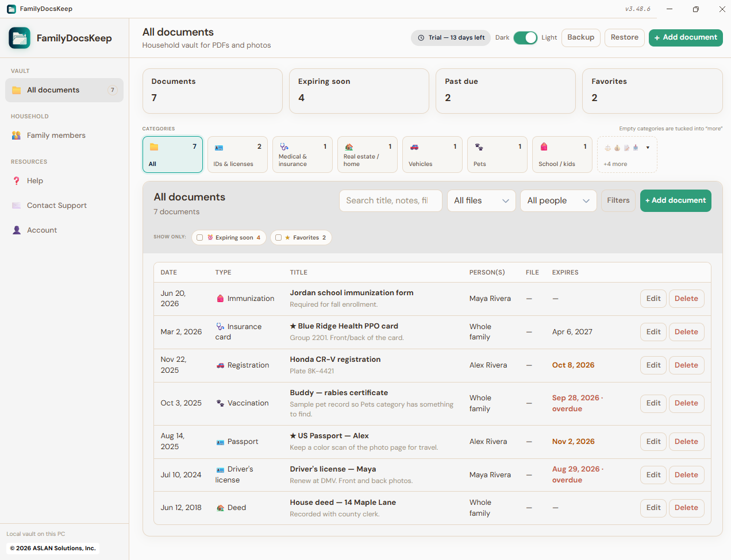Select the All category tab
Screen dimensions: 731x560
pyautogui.click(x=172, y=155)
